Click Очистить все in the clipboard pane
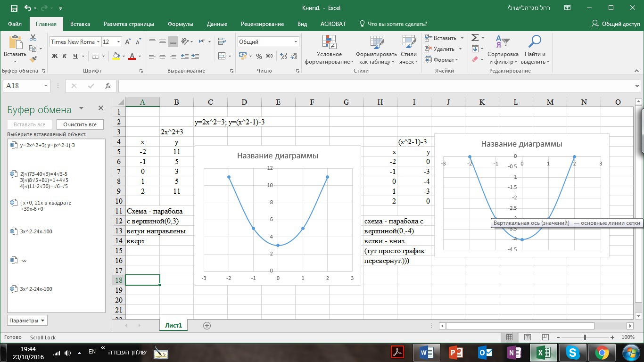 click(80, 124)
